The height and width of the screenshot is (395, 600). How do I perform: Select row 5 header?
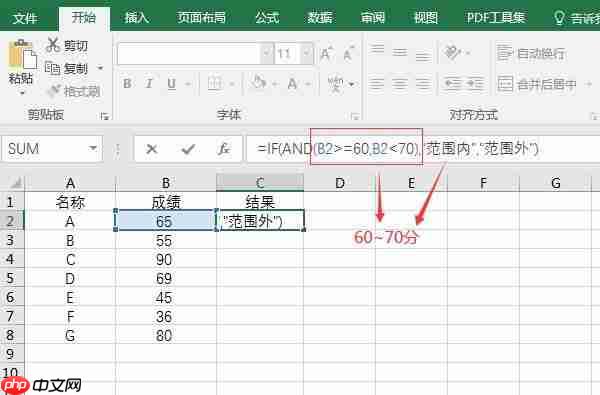click(x=11, y=278)
